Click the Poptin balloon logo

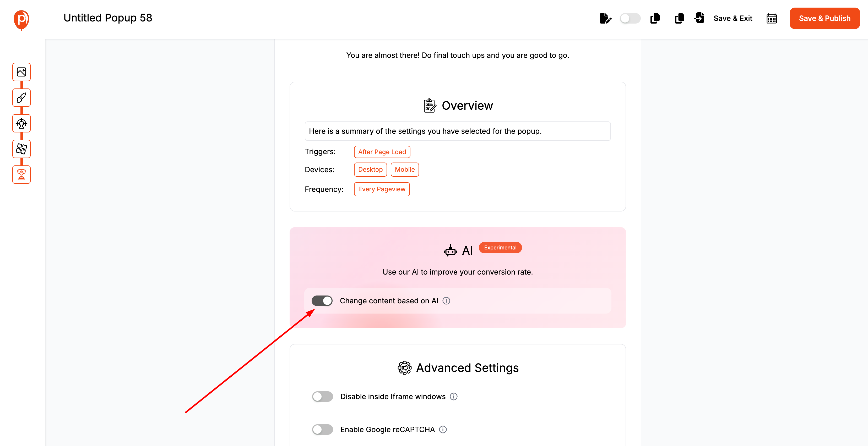pyautogui.click(x=21, y=20)
